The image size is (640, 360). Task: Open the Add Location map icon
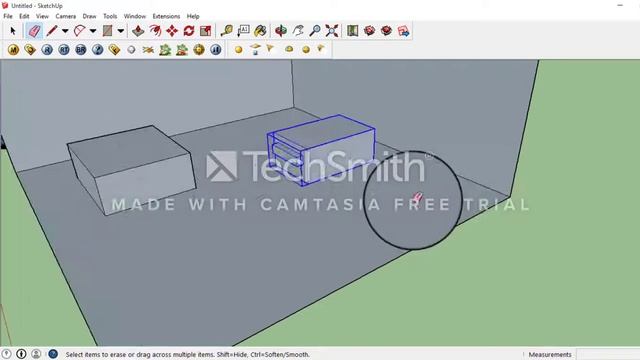pos(352,31)
